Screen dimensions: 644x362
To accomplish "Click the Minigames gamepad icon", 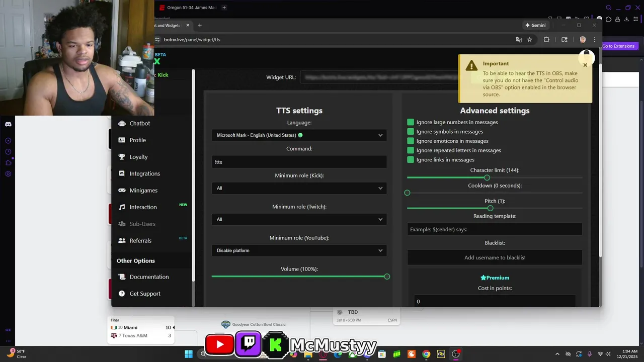I will [x=122, y=190].
